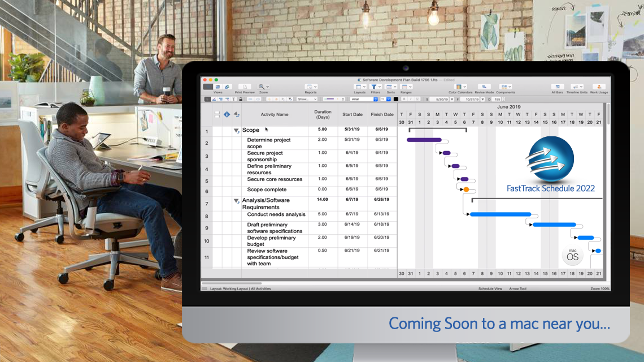Toggle italic text formatting
Viewport: 644px width, 362px height.
click(x=411, y=99)
